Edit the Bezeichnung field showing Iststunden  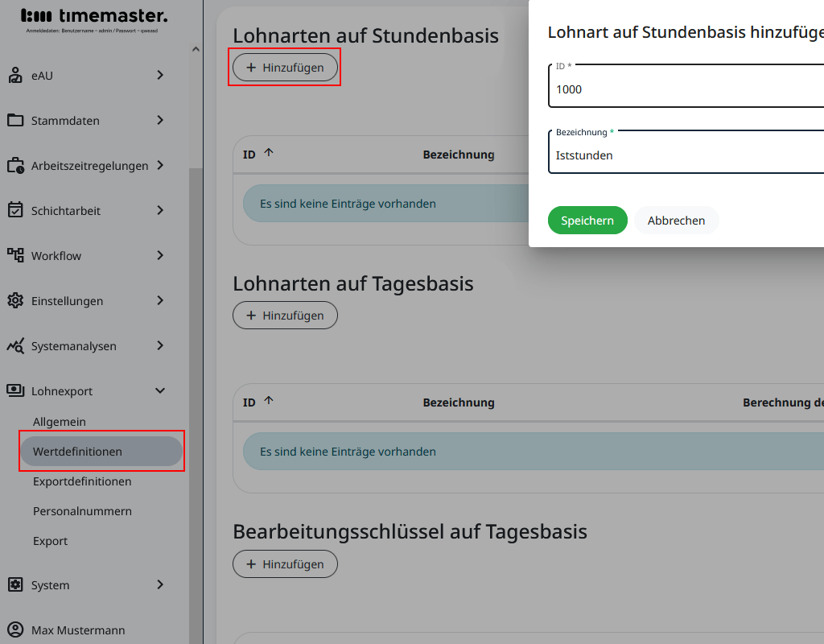pyautogui.click(x=686, y=155)
